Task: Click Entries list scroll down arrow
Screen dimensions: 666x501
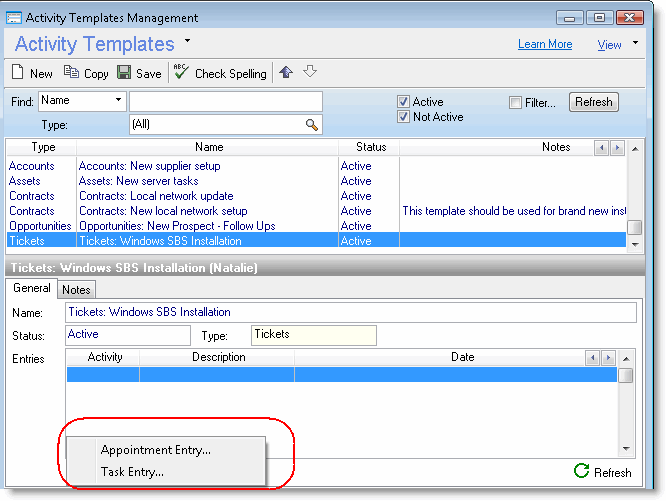Action: tap(626, 448)
